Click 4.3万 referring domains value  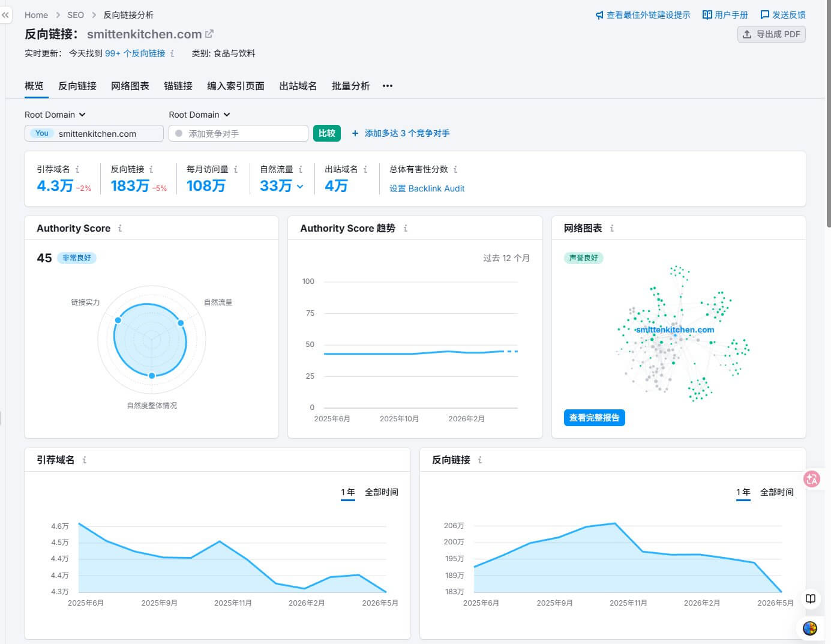(x=55, y=186)
